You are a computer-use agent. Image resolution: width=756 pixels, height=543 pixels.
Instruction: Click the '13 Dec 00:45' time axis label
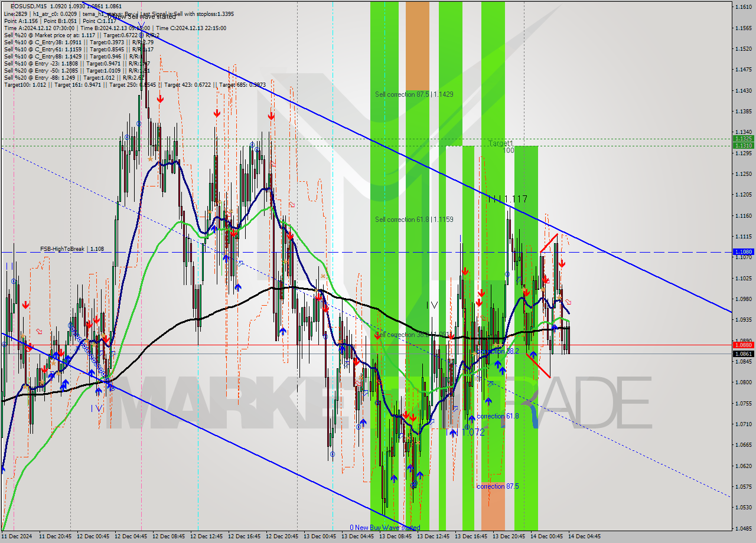[x=318, y=537]
